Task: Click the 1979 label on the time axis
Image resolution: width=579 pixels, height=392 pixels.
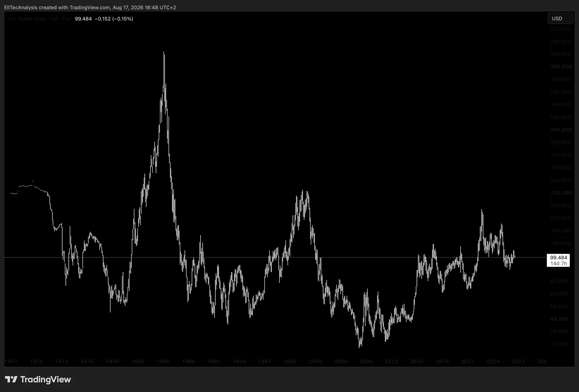Action: [x=112, y=361]
